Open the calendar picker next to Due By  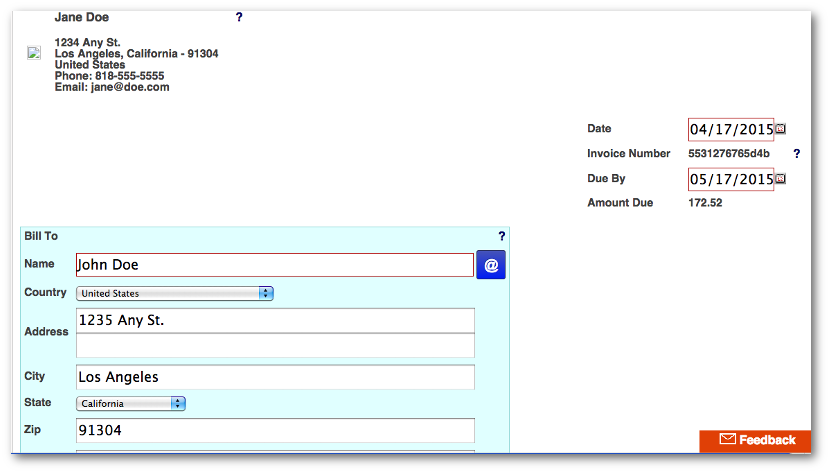781,179
